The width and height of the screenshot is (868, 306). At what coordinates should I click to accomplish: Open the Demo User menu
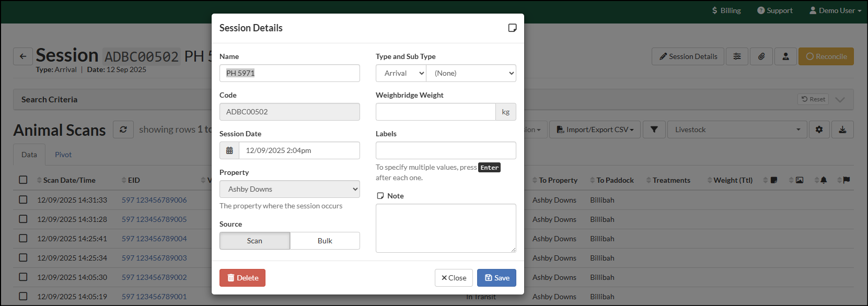pyautogui.click(x=835, y=10)
